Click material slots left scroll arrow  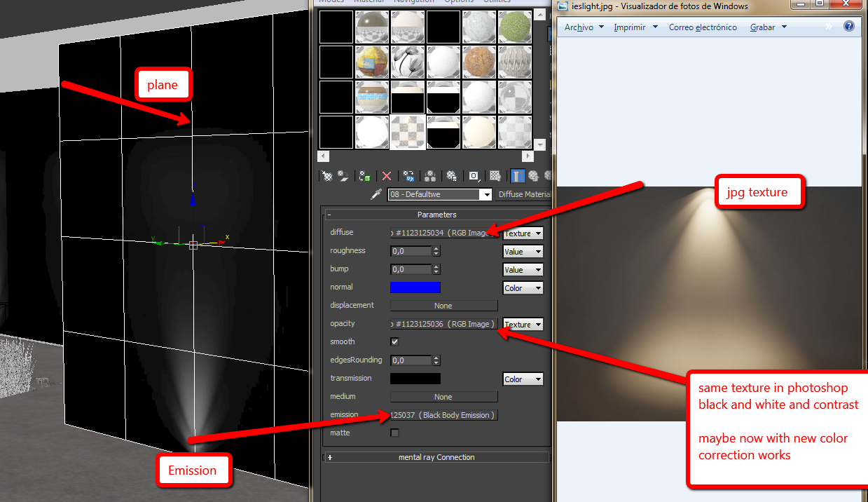coord(323,156)
